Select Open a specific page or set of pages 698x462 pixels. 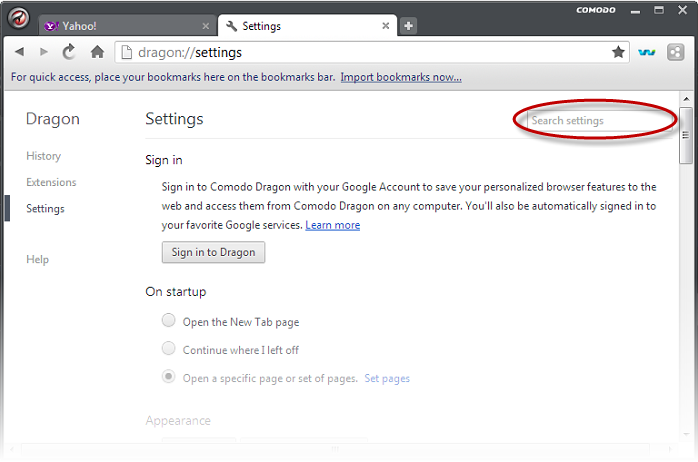tap(168, 377)
